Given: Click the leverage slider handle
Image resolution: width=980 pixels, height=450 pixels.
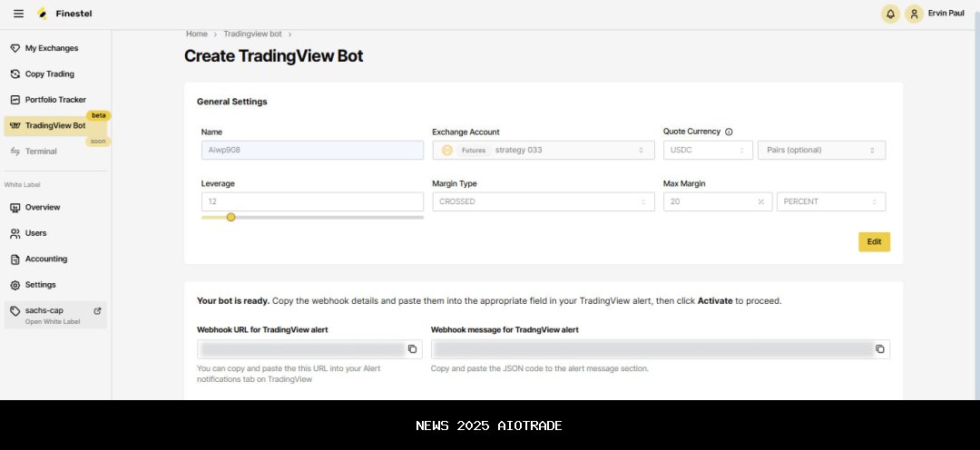Looking at the screenshot, I should click(230, 217).
